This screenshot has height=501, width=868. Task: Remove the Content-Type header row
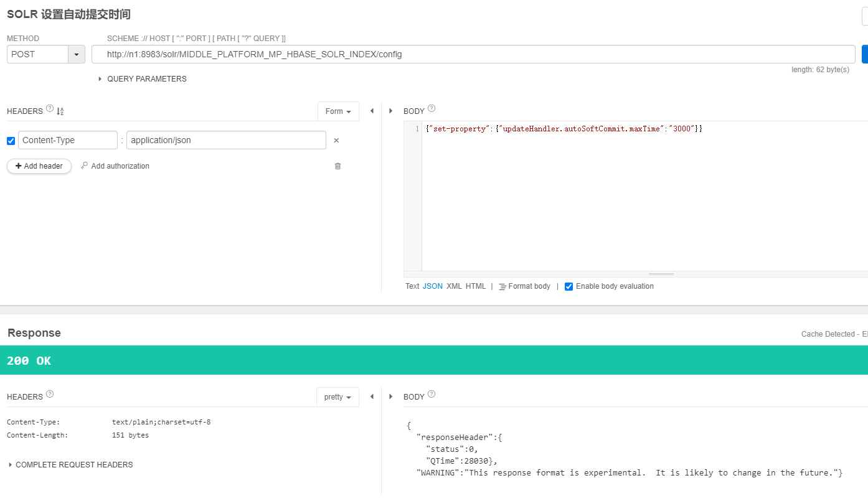click(336, 141)
